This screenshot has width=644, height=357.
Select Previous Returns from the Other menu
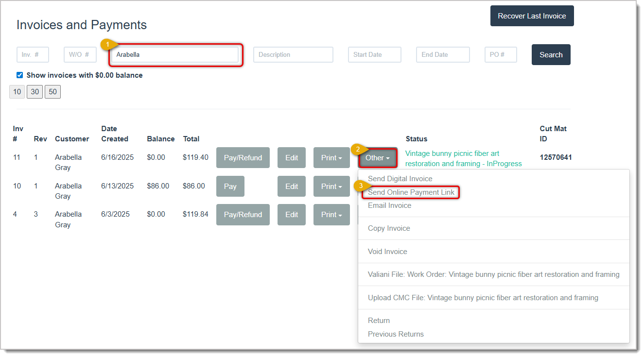(396, 334)
